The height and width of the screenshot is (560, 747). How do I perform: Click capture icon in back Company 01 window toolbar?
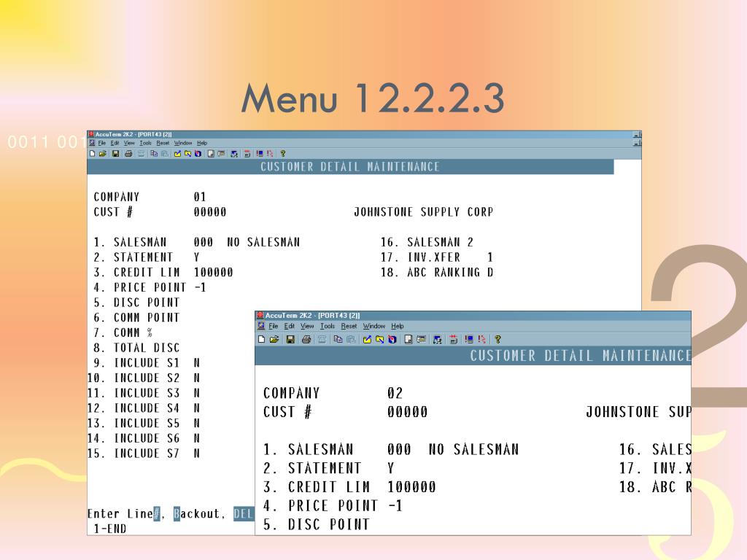(198, 153)
